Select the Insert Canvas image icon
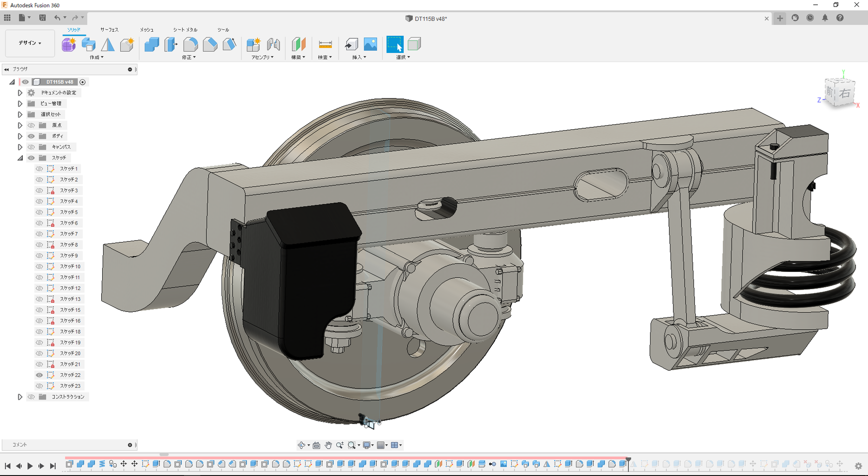Screen dimensions: 868x476 pos(370,45)
